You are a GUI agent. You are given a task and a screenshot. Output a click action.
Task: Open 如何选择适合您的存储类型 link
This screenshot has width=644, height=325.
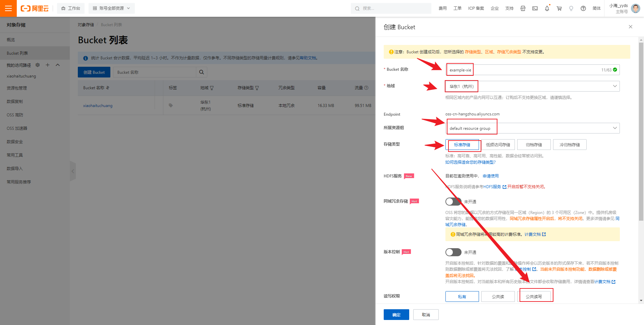pos(470,162)
